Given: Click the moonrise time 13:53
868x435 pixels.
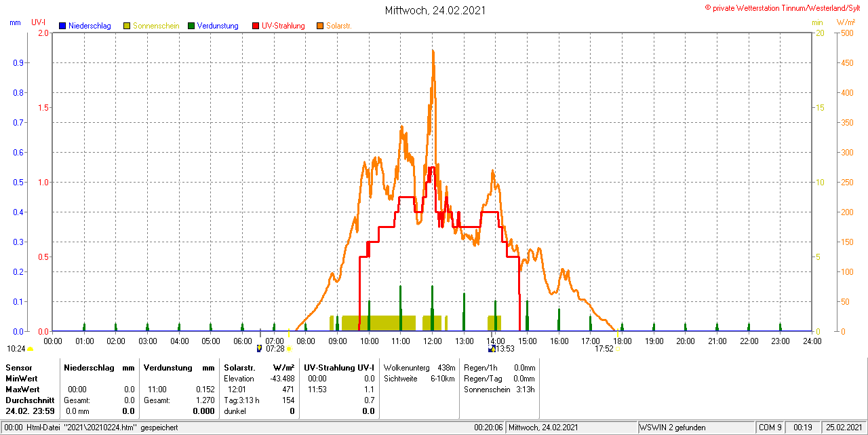Looking at the screenshot, I should click(505, 349).
